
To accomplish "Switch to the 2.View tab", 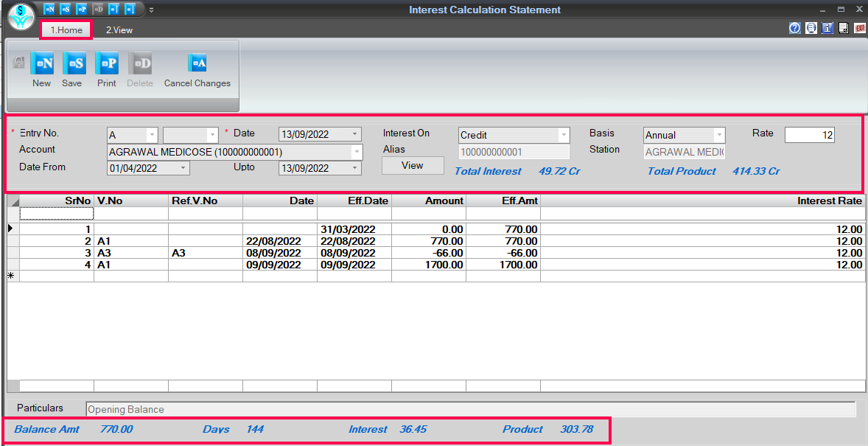I will tap(119, 30).
